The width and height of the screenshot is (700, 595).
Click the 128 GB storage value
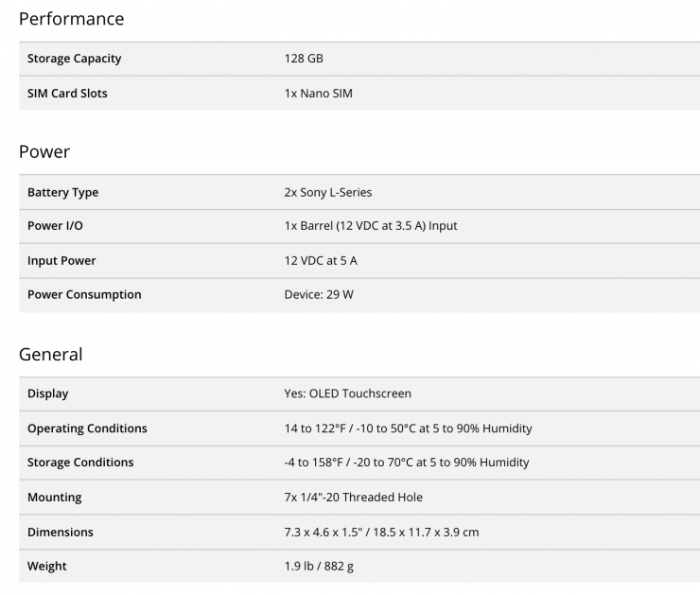click(x=304, y=59)
